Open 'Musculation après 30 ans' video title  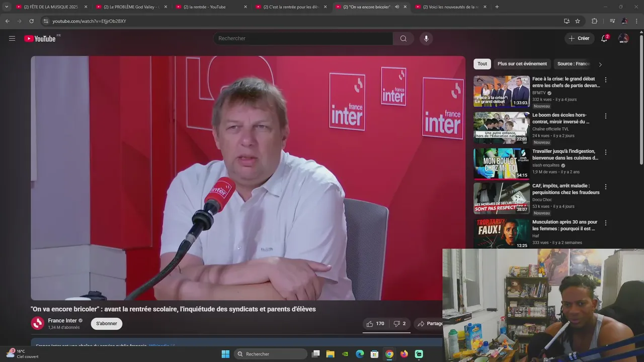[x=565, y=225]
